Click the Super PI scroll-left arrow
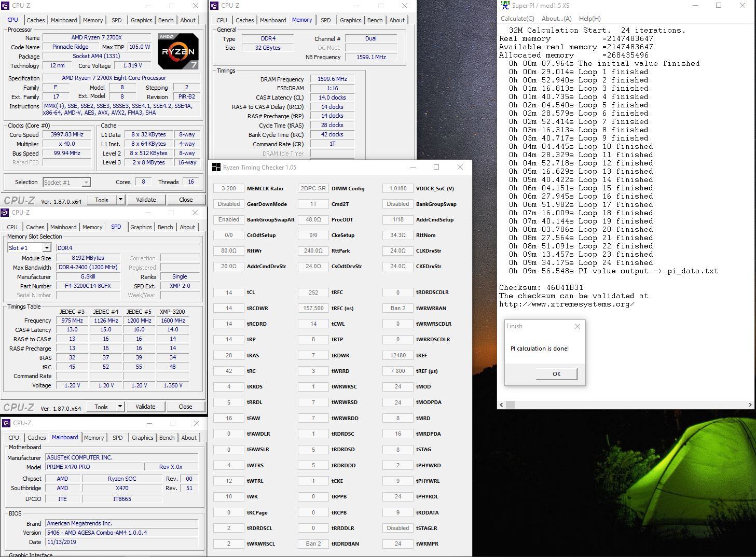Screen dimensions: 756x557 point(501,405)
